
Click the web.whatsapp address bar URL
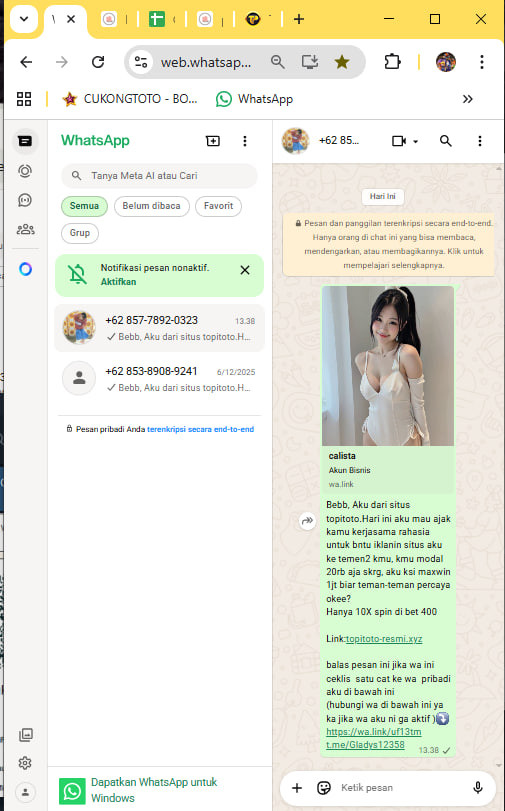click(205, 63)
